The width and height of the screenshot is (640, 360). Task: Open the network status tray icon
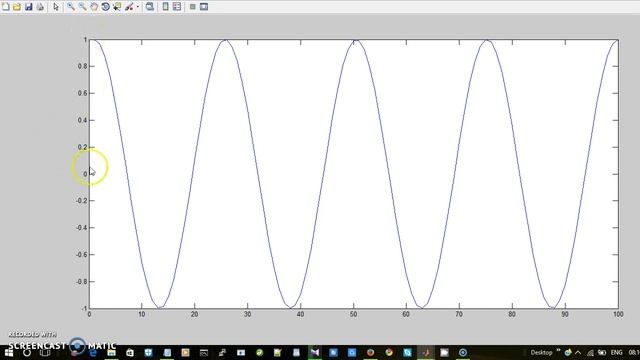[590, 353]
